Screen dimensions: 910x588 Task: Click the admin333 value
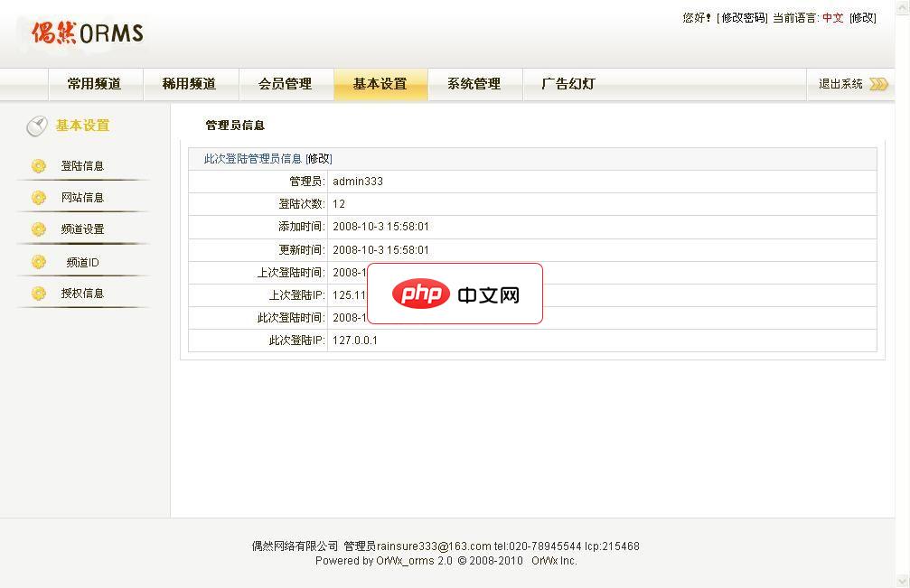click(358, 182)
